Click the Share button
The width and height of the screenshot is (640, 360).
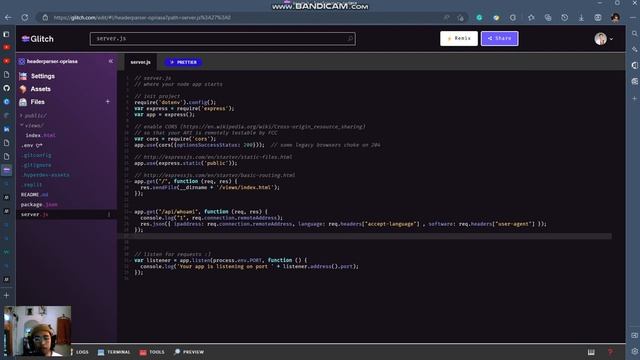click(x=500, y=38)
